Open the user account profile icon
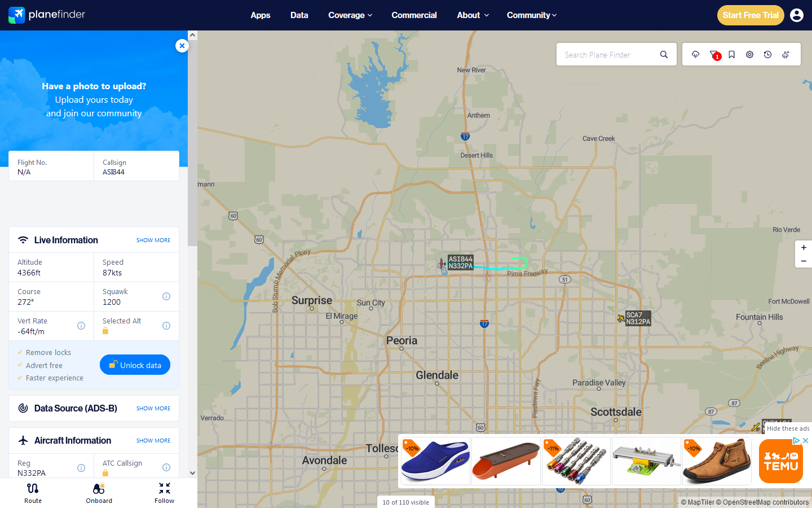 coord(797,15)
